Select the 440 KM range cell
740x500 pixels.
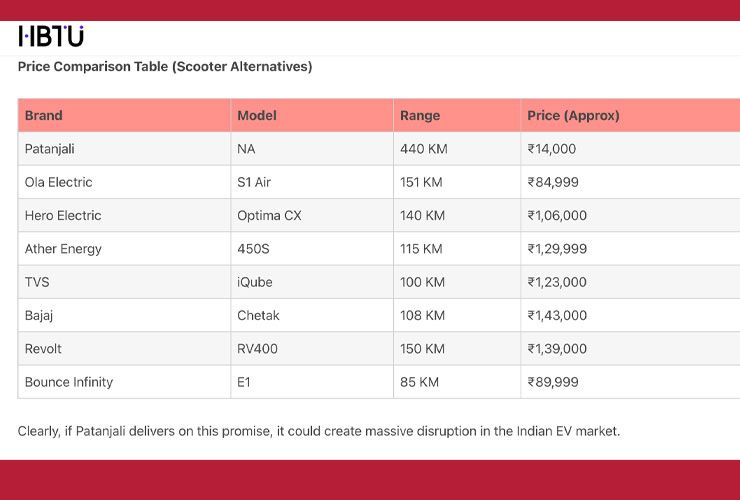(457, 149)
